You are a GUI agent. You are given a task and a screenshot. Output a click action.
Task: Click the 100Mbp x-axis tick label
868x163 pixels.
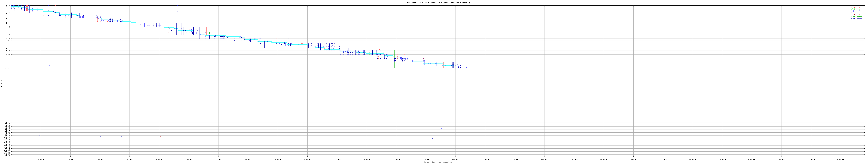[307, 159]
